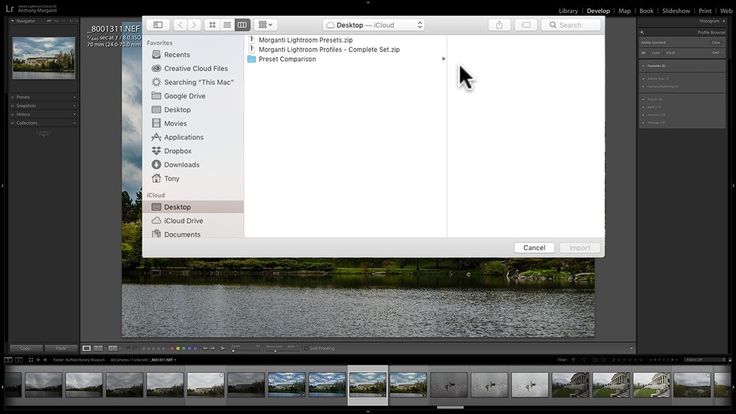
Task: Click the plus icon on Collections panel
Action: pos(74,123)
